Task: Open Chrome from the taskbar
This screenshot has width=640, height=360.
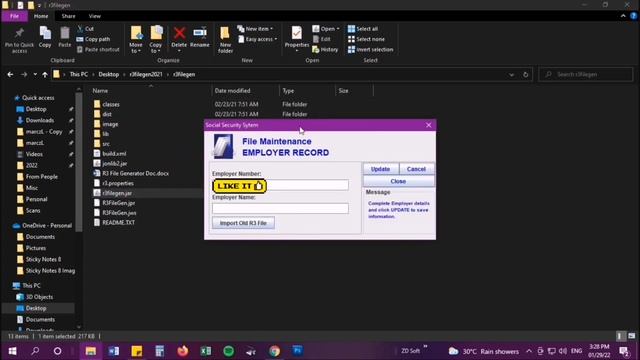Action: coord(275,351)
